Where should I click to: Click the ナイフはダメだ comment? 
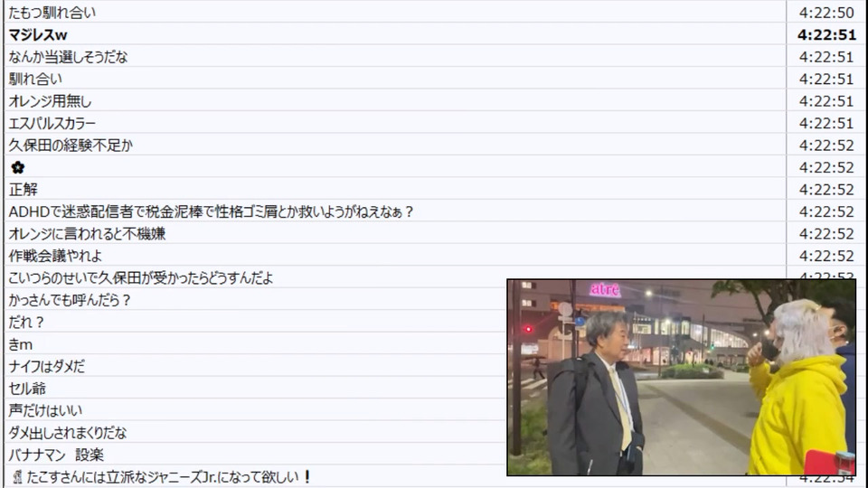[46, 366]
